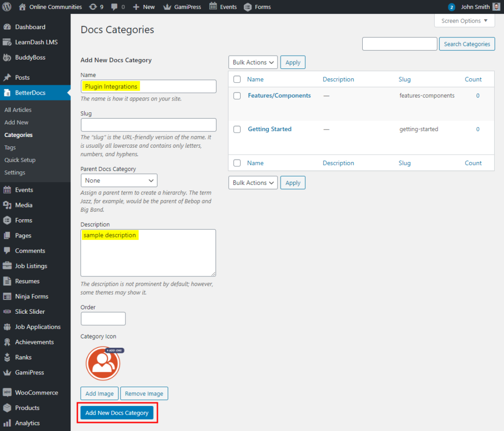
Task: Toggle the select-all checkbox in the table header
Action: coord(237,79)
